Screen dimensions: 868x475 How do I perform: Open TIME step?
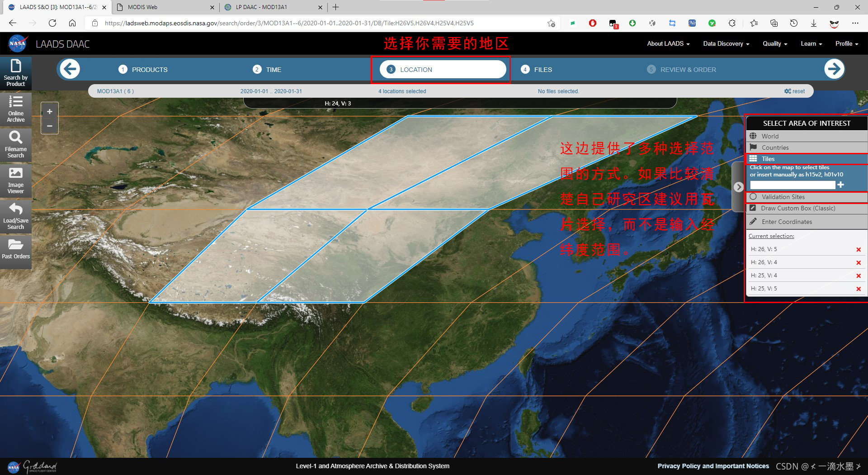(267, 69)
